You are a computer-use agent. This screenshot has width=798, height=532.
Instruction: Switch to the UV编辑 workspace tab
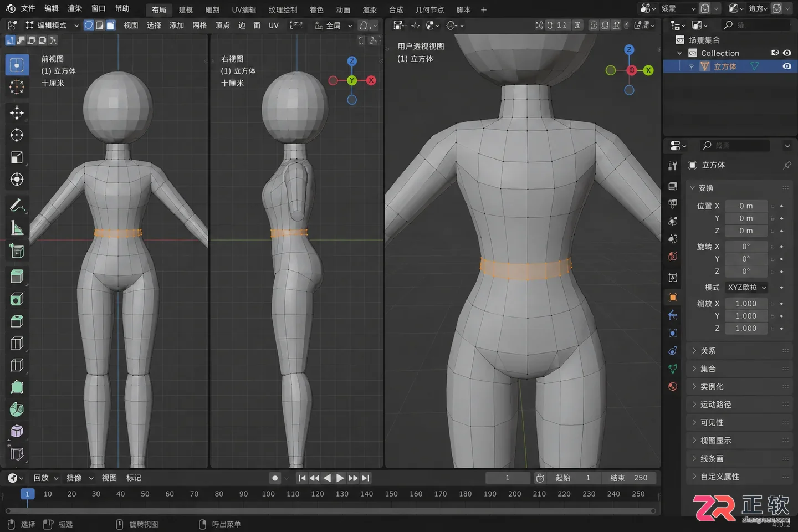[x=244, y=9]
